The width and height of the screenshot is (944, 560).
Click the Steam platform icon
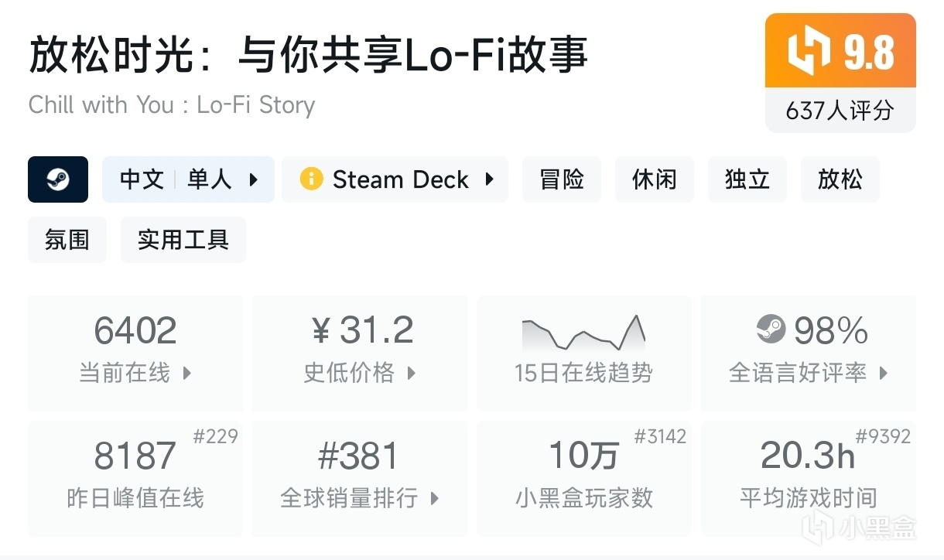point(58,179)
